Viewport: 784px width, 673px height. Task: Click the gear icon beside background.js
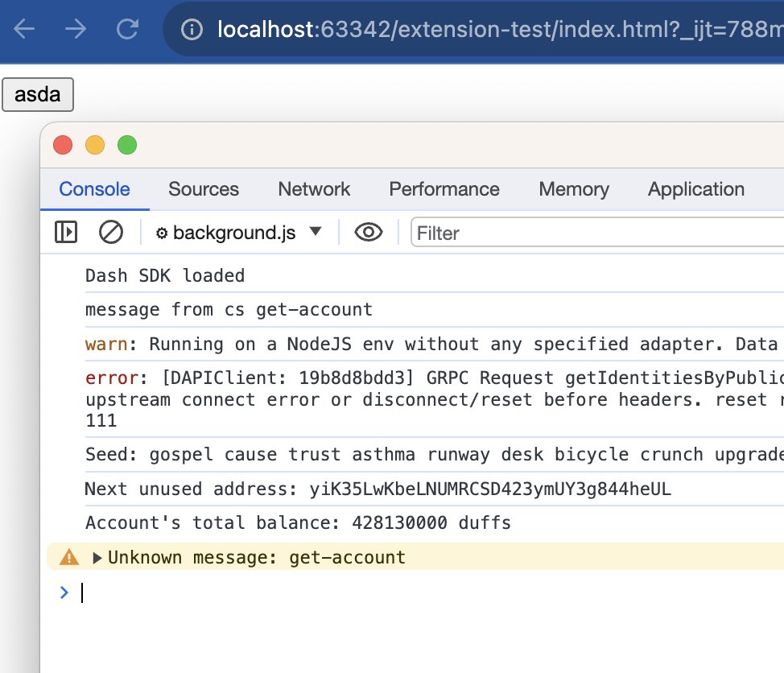(162, 233)
